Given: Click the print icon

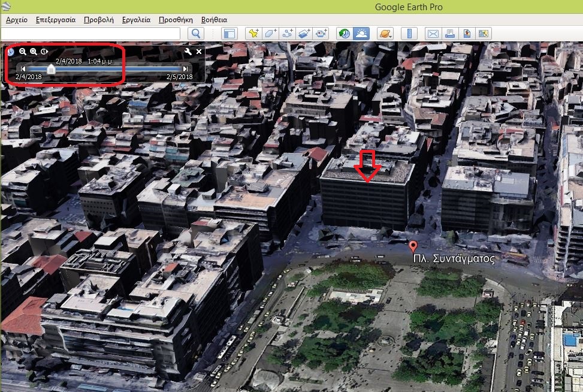Looking at the screenshot, I should click(450, 34).
